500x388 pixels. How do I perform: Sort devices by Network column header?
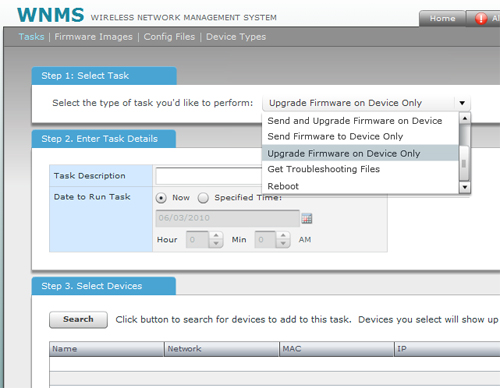tap(221, 349)
